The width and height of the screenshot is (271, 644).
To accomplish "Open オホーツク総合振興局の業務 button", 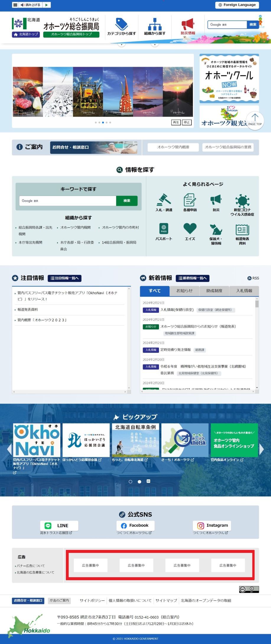I will [x=228, y=147].
